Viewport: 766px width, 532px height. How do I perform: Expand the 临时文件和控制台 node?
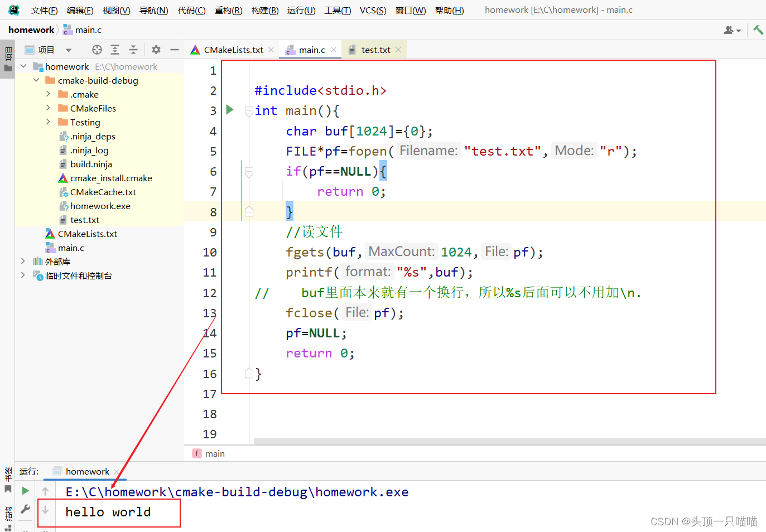[23, 275]
